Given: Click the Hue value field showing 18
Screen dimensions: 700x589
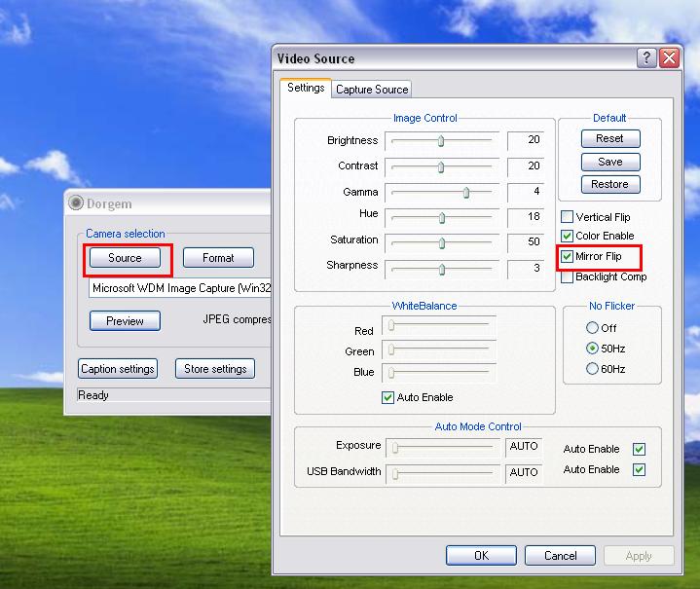Looking at the screenshot, I should coord(526,217).
